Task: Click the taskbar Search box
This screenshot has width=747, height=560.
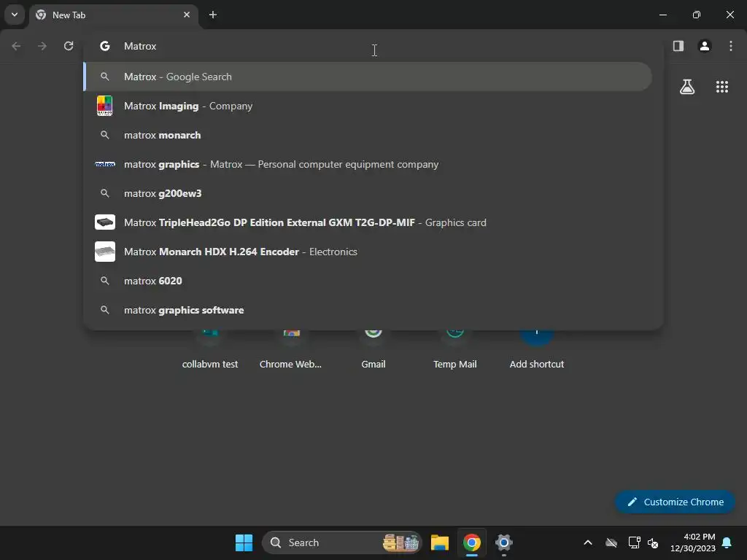Action: pos(342,542)
